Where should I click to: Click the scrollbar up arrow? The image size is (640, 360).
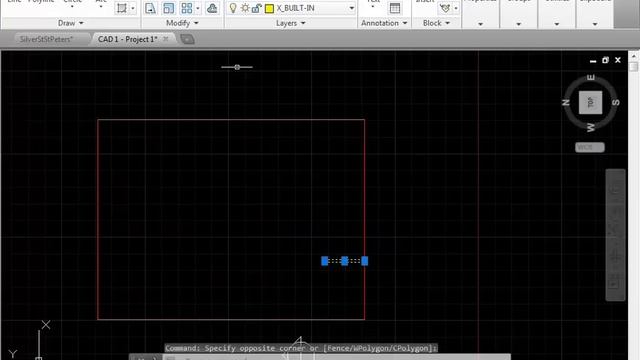click(x=633, y=56)
